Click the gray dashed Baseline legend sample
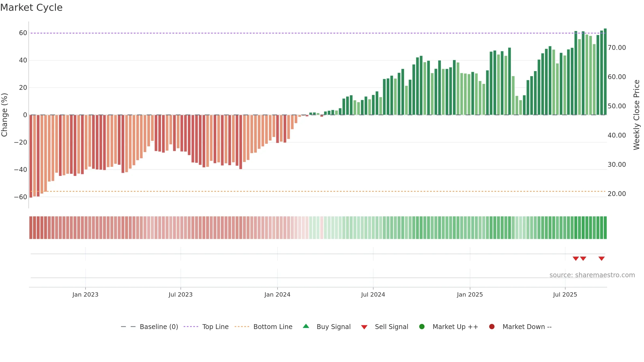This screenshot has width=644, height=362. [128, 327]
